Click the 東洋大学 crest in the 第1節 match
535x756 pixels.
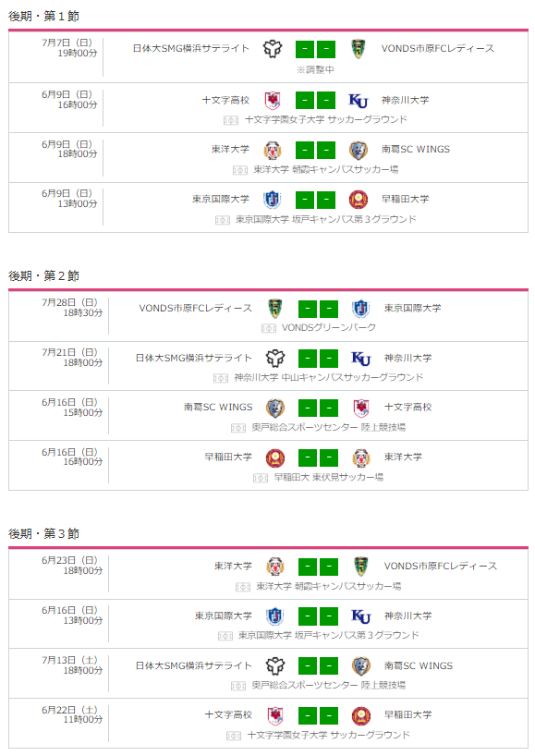[x=273, y=151]
